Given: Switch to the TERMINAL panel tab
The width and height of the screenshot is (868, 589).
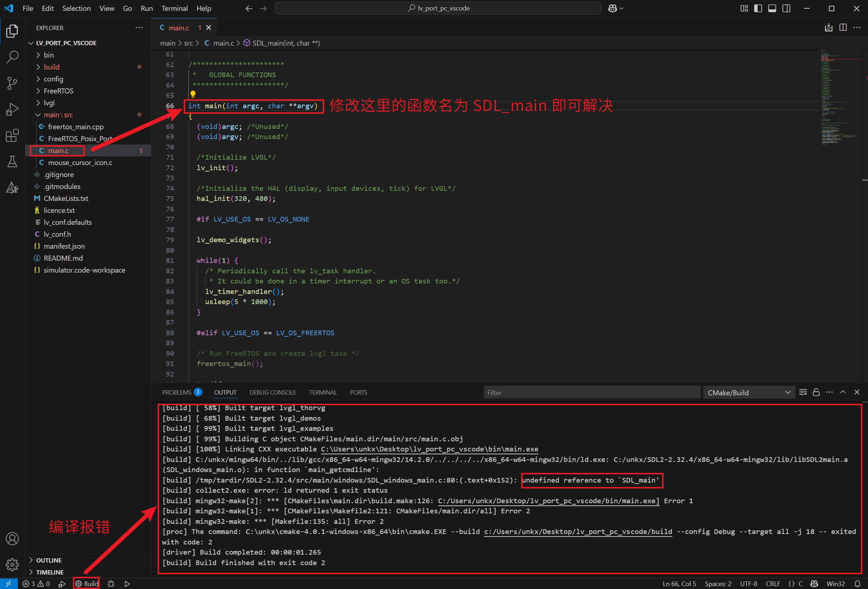Looking at the screenshot, I should coord(323,392).
